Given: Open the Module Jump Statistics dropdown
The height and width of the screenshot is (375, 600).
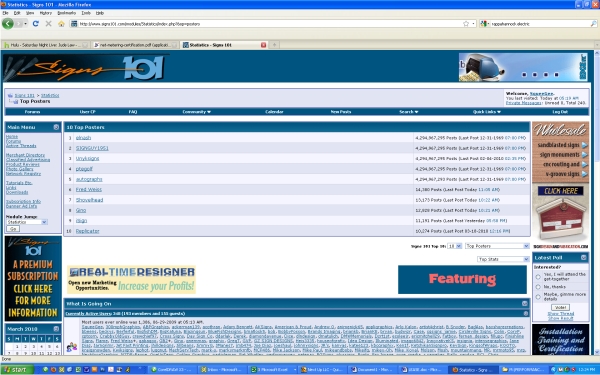Looking at the screenshot, I should click(x=26, y=222).
